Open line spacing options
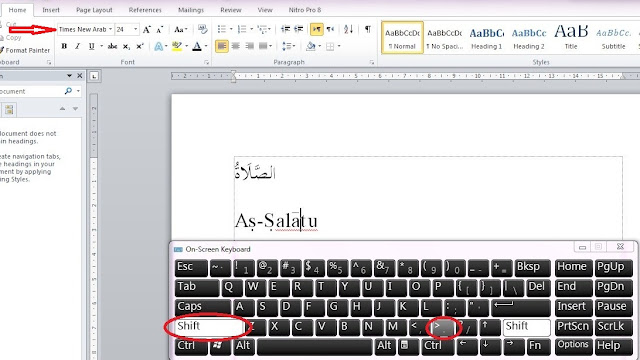The image size is (640, 360). (x=287, y=46)
